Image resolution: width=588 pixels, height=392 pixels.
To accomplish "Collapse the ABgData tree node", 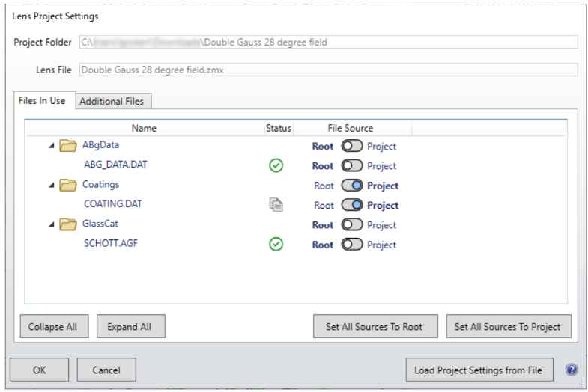I will (52, 146).
